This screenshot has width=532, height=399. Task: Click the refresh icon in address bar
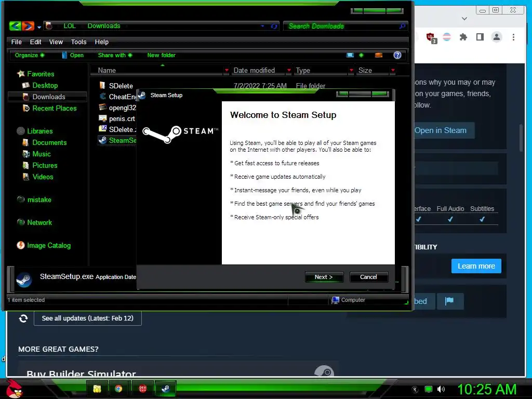click(x=274, y=26)
